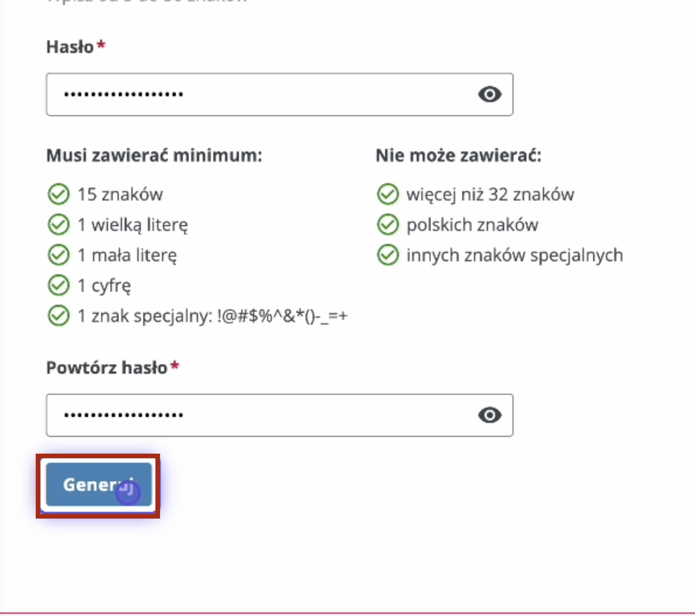The width and height of the screenshot is (695, 616).
Task: Click the "Nie może zawierać:" heading
Action: [x=458, y=155]
